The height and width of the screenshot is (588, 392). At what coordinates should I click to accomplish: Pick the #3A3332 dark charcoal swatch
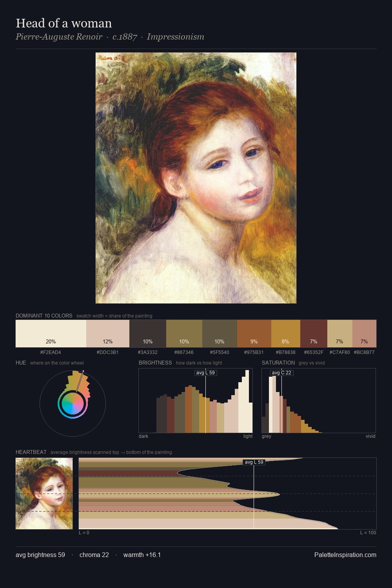[x=148, y=334]
